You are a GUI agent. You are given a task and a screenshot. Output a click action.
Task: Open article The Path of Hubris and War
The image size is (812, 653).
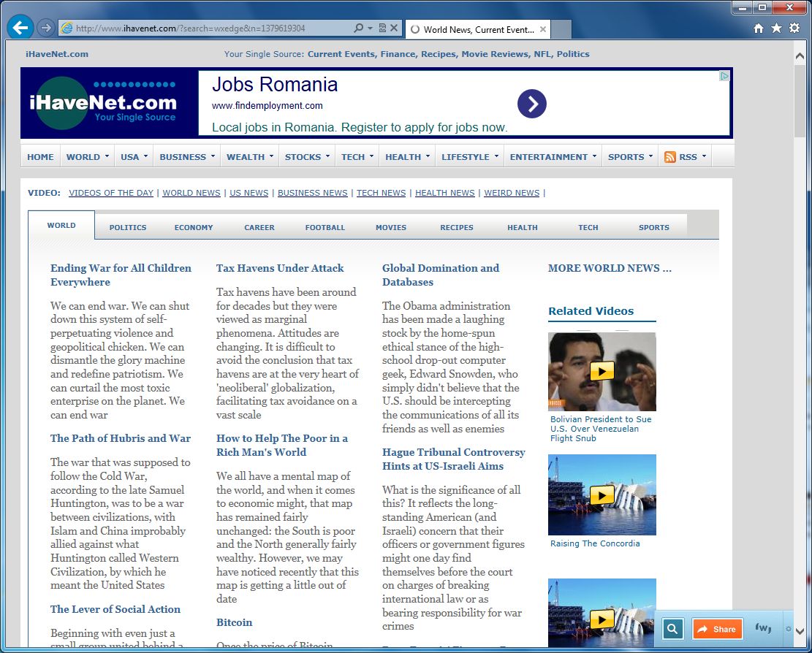121,438
